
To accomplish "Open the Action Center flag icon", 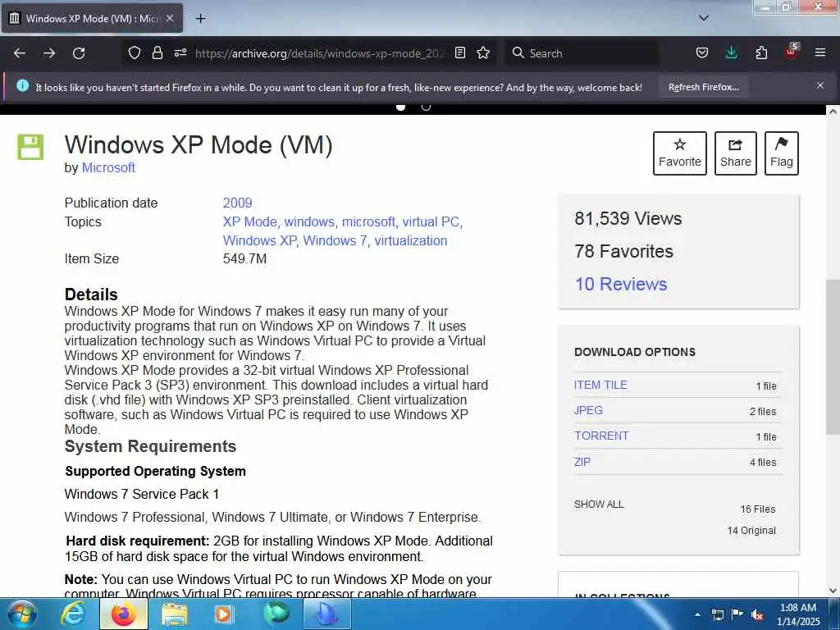I will click(737, 614).
